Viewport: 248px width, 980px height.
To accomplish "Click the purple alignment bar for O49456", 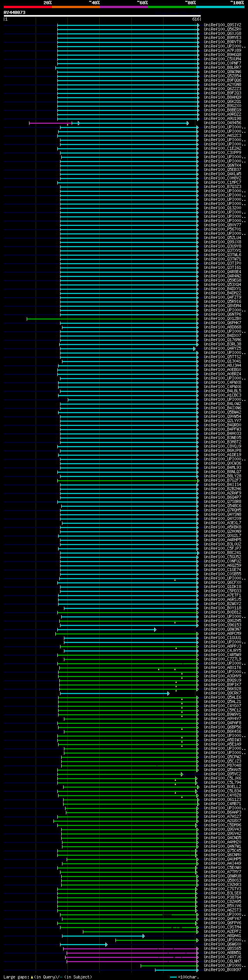I will 50,123.
